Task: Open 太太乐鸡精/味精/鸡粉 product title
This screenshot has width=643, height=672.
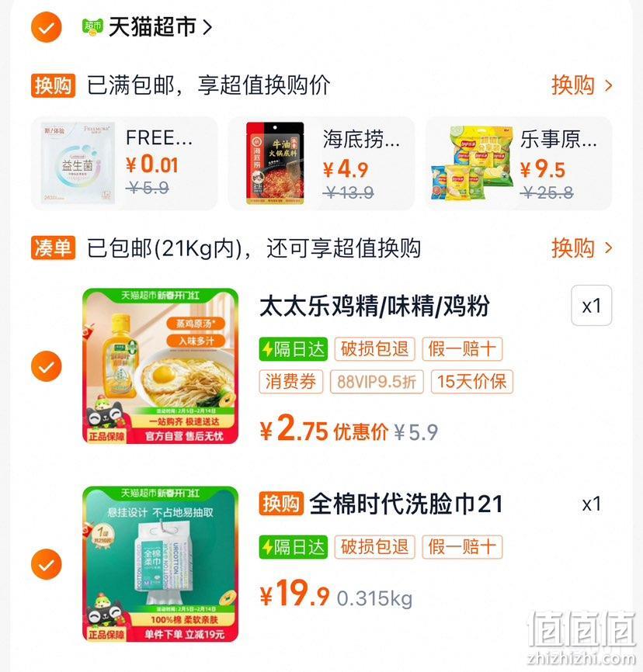Action: tap(374, 306)
